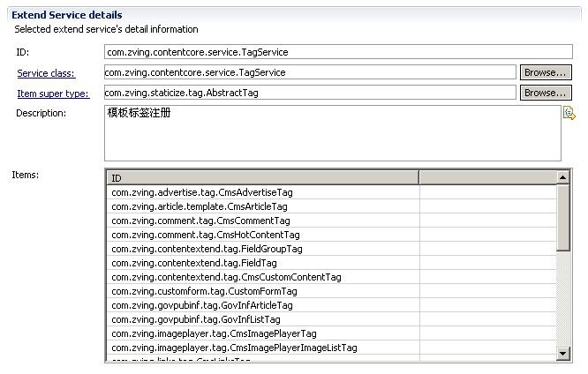
Task: Click Browse button next to Service class
Action: pos(545,72)
